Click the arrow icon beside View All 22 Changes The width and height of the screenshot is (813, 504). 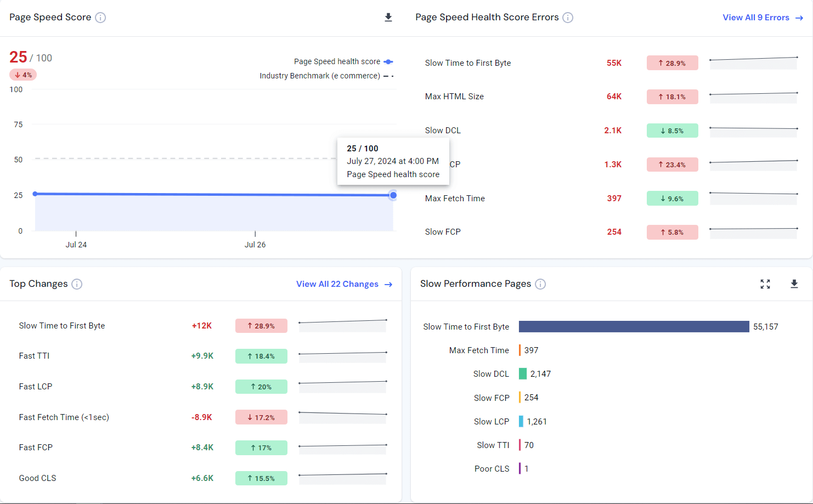[x=389, y=284]
